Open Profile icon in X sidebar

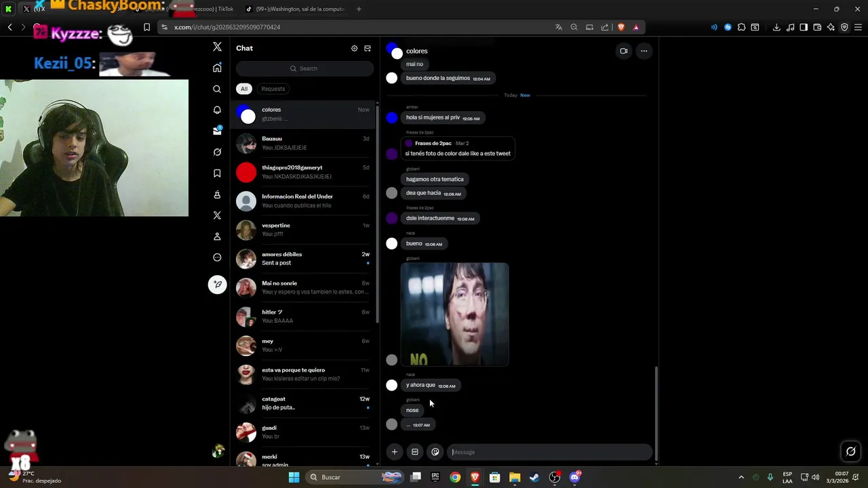(x=217, y=237)
